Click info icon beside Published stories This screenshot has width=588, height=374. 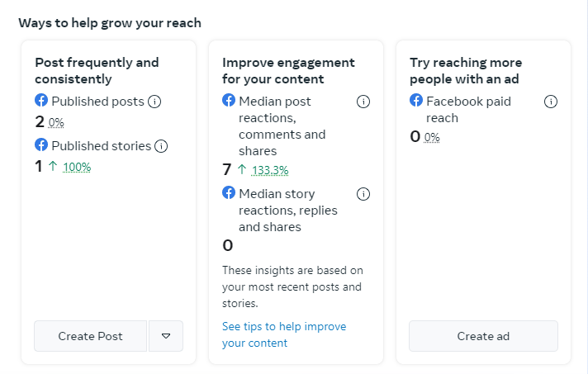(161, 146)
